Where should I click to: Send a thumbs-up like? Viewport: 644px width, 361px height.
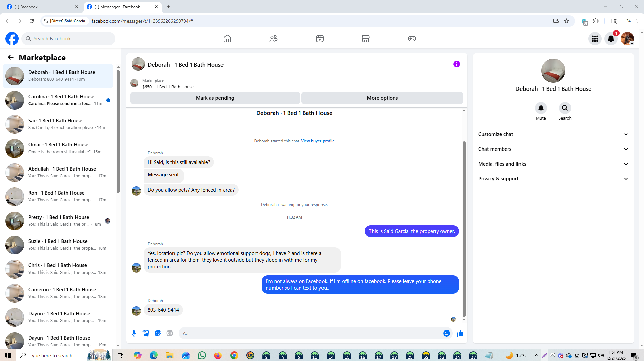point(460,333)
